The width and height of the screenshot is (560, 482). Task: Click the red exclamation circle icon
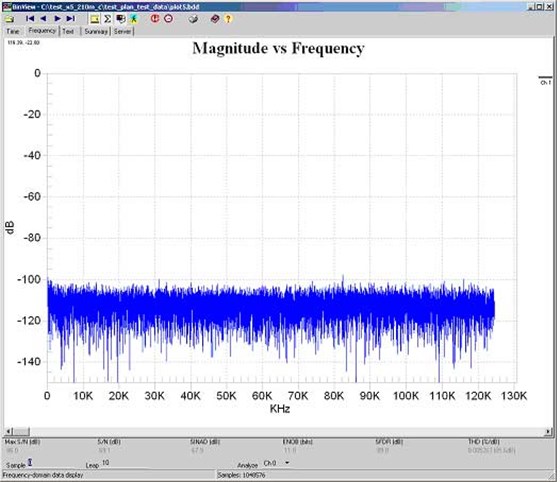pos(155,19)
